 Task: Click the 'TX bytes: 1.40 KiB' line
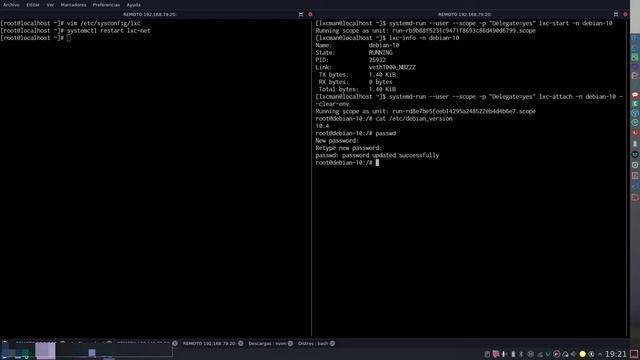point(357,75)
